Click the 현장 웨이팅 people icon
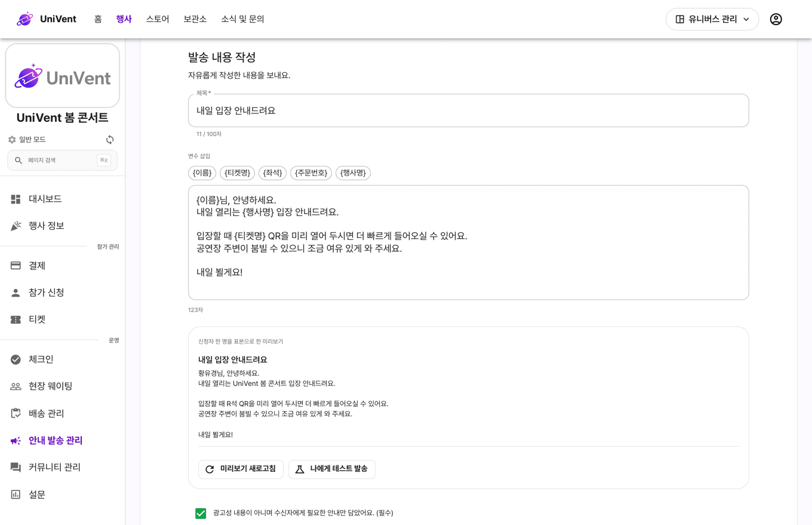 [x=16, y=387]
